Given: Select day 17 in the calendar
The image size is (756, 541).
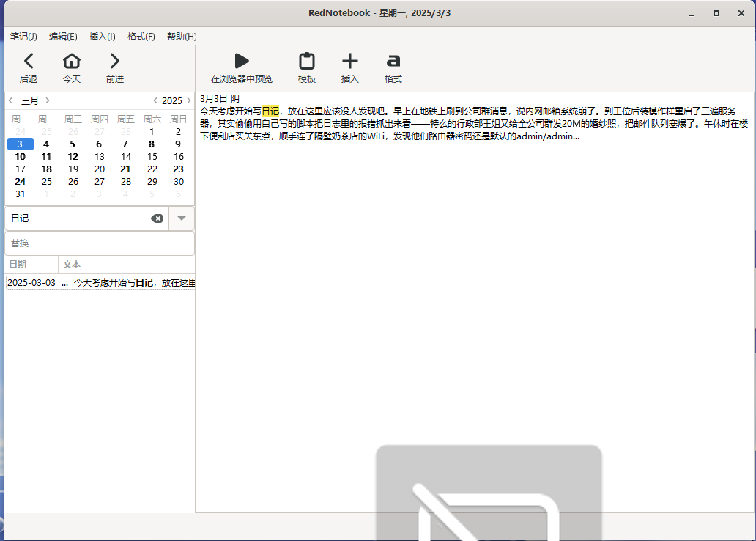Looking at the screenshot, I should click(x=21, y=169).
